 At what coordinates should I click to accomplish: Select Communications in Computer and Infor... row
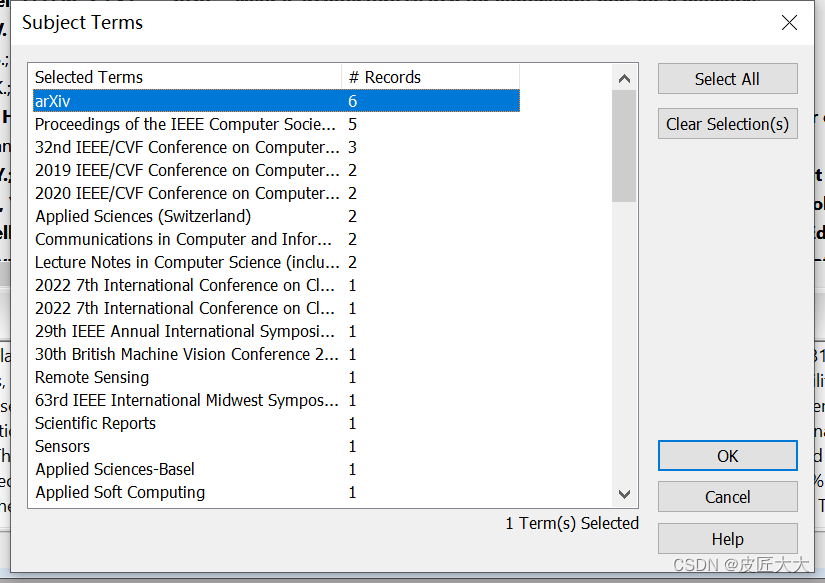point(276,239)
